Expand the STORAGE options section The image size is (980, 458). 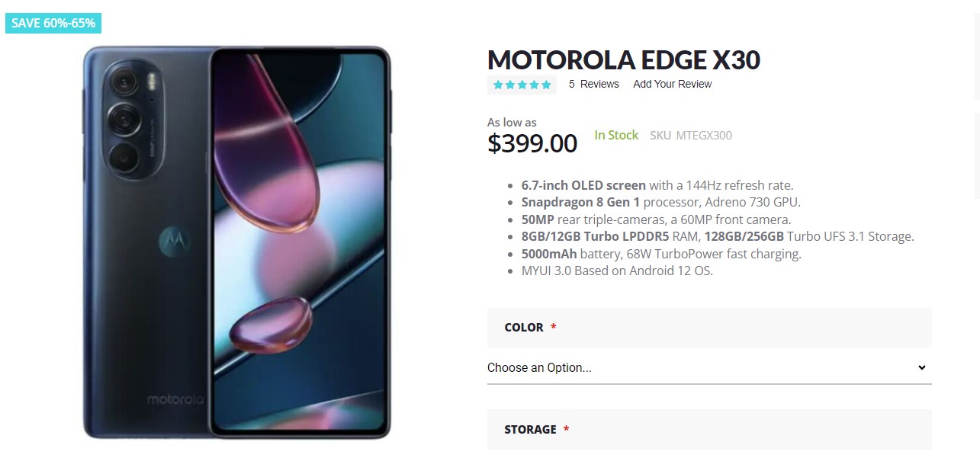709,429
